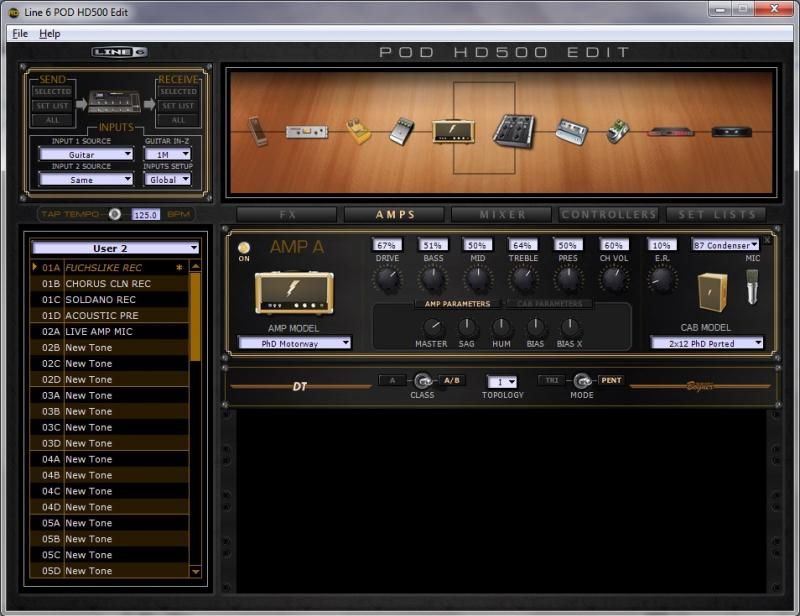Select the wah pedal in signal chain
Image resolution: width=800 pixels, height=616 pixels.
[x=257, y=131]
